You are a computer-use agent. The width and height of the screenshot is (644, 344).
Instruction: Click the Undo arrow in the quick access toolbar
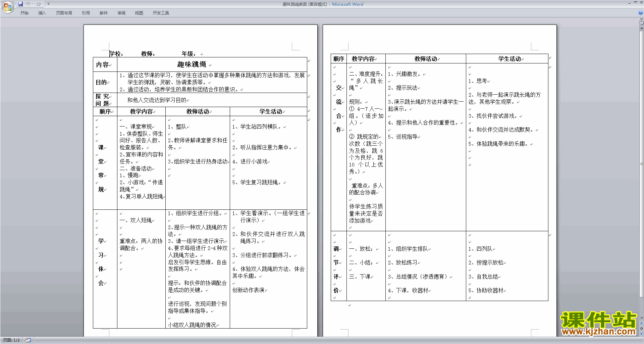(x=28, y=4)
